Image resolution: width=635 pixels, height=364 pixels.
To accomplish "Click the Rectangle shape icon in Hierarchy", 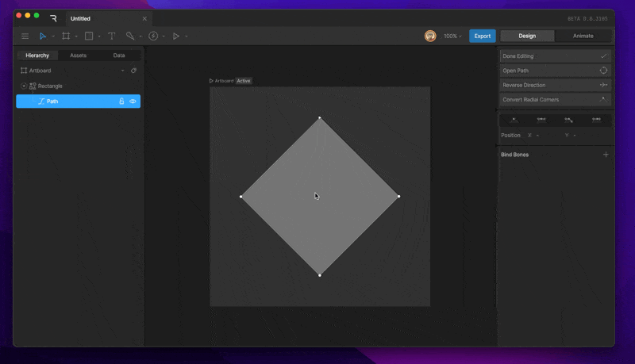I will (33, 86).
